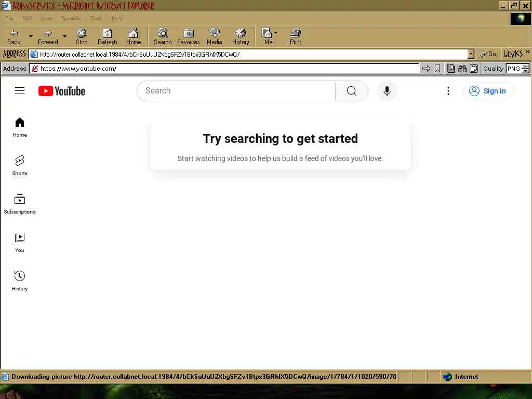
Task: Refresh the page via Refresh icon
Action: coord(107,37)
